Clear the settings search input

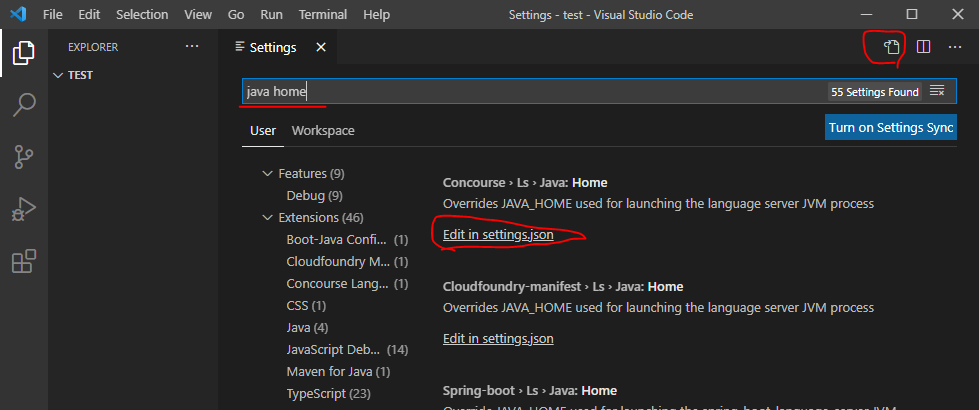click(x=937, y=91)
